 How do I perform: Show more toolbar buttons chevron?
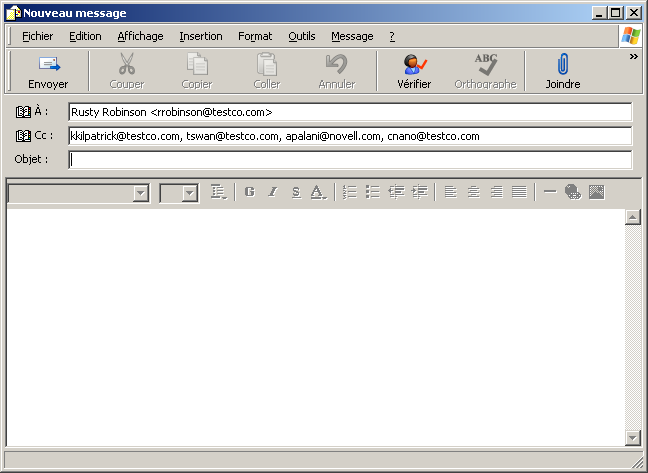point(634,57)
